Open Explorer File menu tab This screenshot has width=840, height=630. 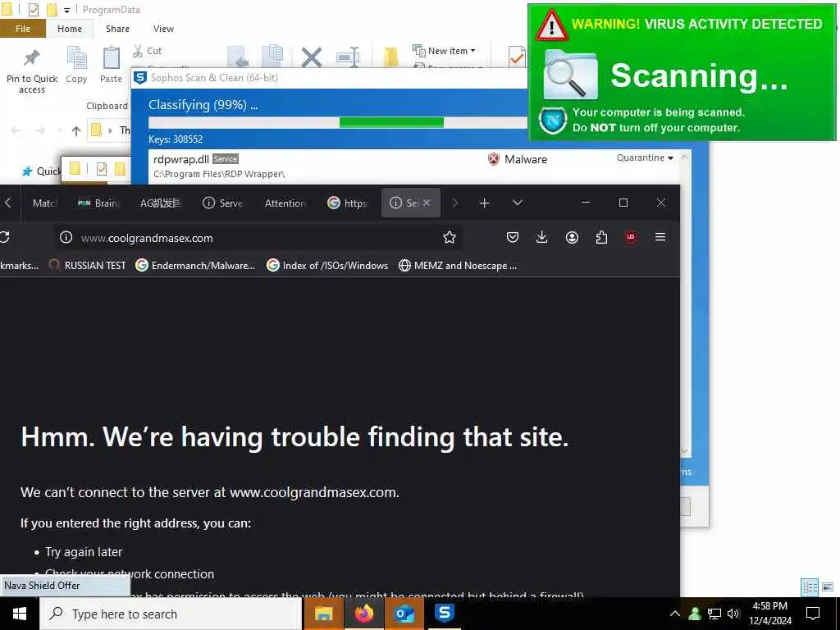pos(23,29)
